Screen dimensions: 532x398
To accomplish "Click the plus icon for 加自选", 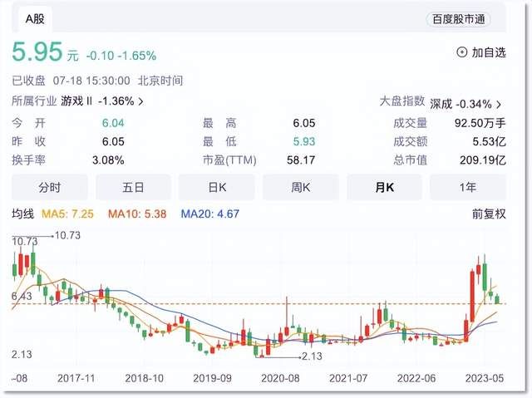I will click(x=462, y=53).
